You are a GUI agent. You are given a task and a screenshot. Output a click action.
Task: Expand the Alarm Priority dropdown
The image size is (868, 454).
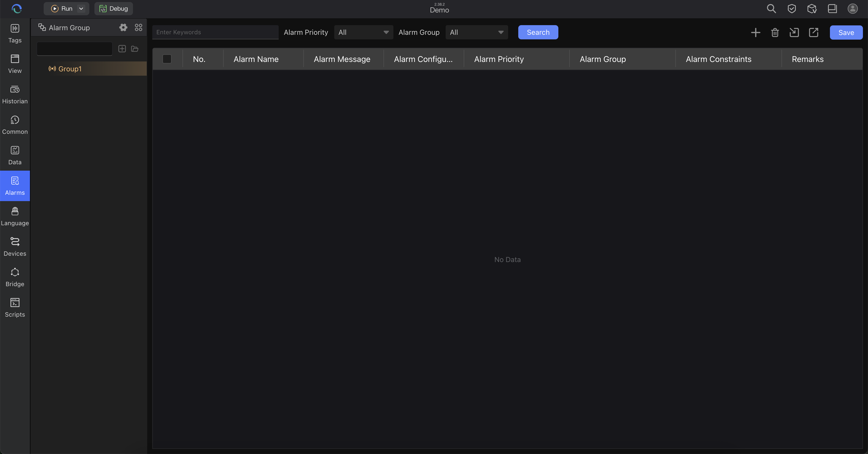363,32
